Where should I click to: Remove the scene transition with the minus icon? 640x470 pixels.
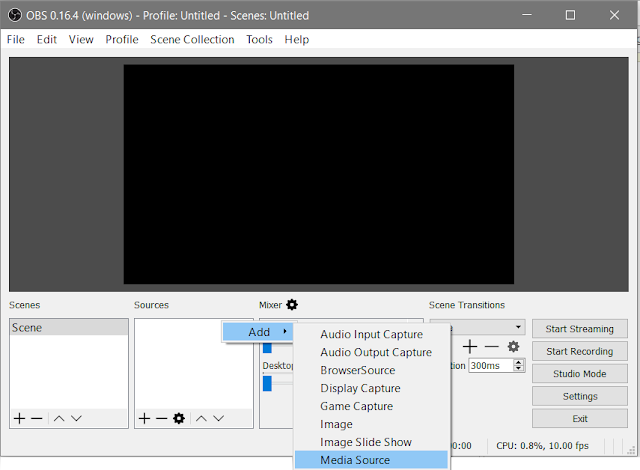(x=492, y=347)
